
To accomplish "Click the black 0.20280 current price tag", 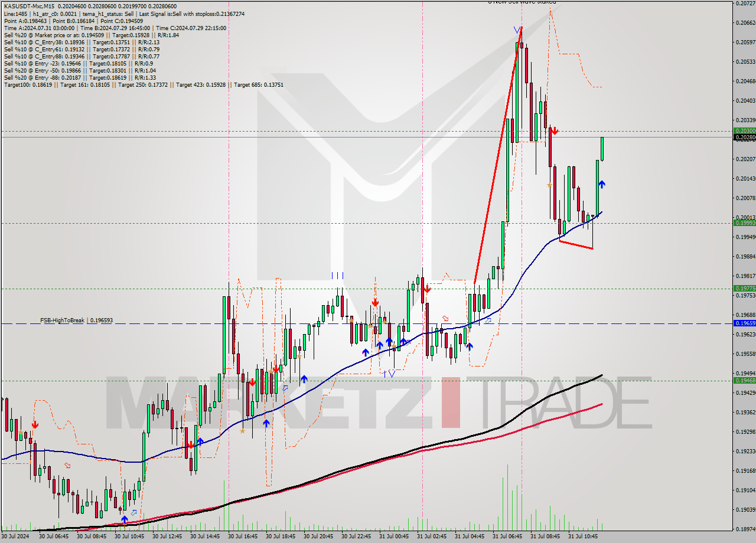I will (x=744, y=138).
